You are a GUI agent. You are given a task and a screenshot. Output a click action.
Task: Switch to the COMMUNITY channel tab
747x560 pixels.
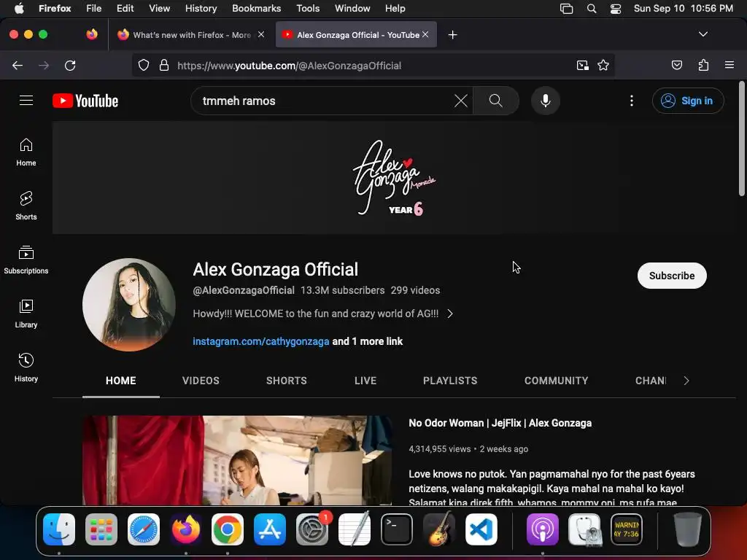click(556, 381)
